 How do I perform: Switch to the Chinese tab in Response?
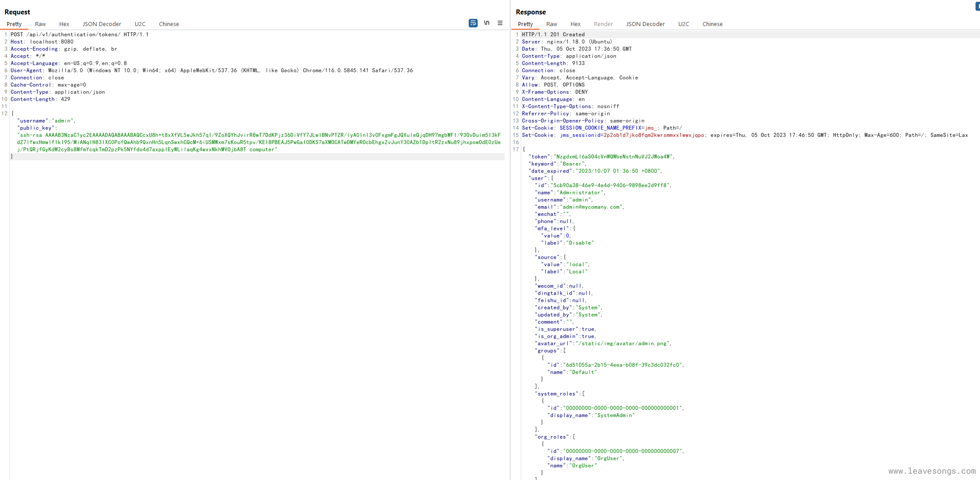pos(712,24)
